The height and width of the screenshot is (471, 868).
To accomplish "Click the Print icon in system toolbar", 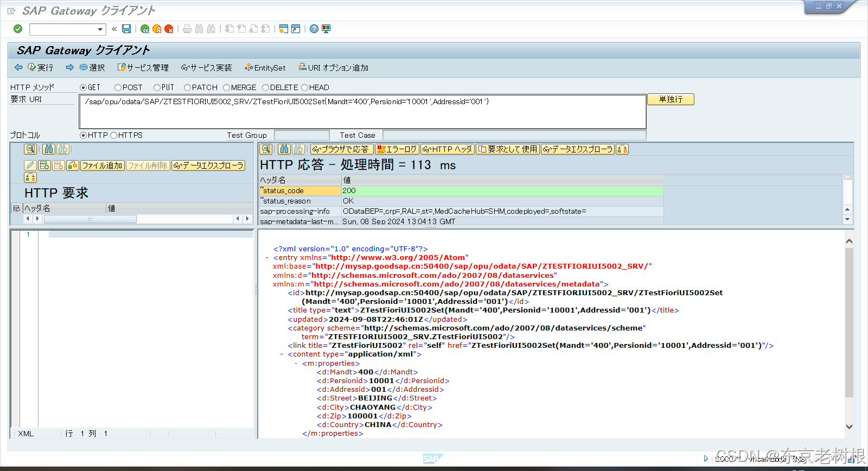I will pyautogui.click(x=187, y=29).
